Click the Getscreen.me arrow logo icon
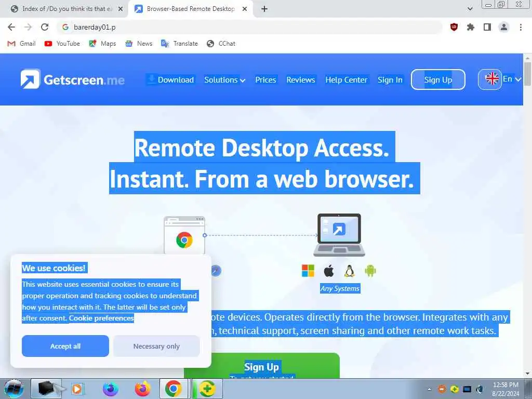This screenshot has width=532, height=399. [30, 79]
